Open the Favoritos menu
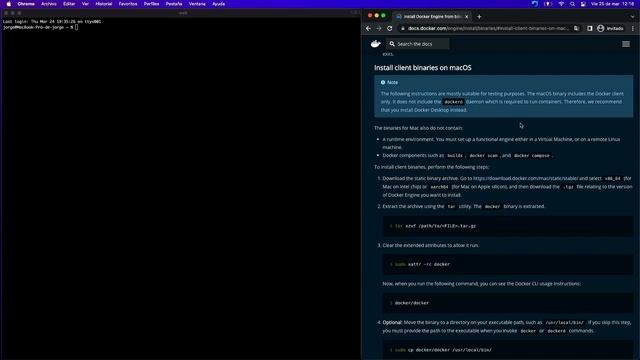640x360 pixels. click(128, 4)
